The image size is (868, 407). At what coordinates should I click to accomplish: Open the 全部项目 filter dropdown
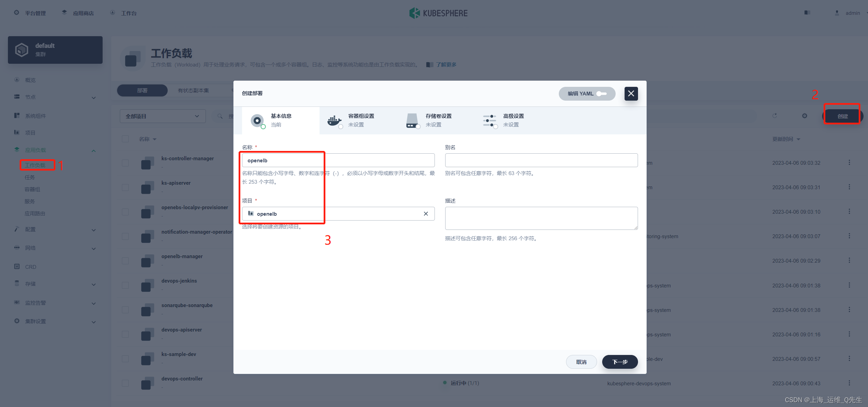point(163,116)
